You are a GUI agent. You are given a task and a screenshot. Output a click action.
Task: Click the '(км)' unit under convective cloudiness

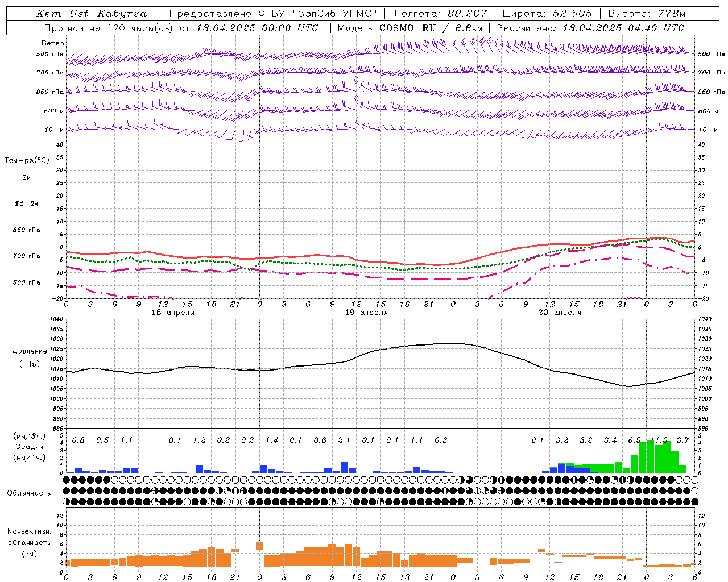[x=29, y=554]
